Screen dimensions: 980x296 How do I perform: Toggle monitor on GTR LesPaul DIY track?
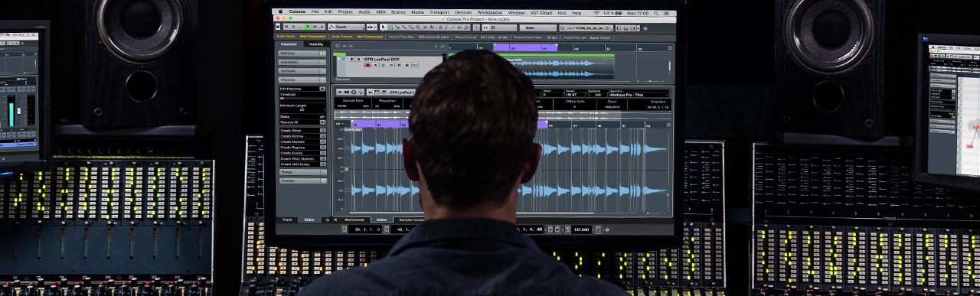[x=375, y=65]
